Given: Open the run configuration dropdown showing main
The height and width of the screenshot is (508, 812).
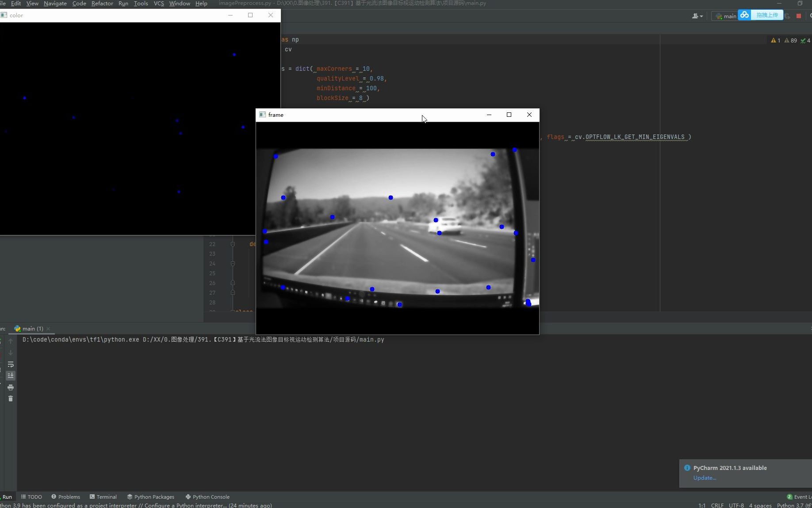Looking at the screenshot, I should click(x=727, y=16).
